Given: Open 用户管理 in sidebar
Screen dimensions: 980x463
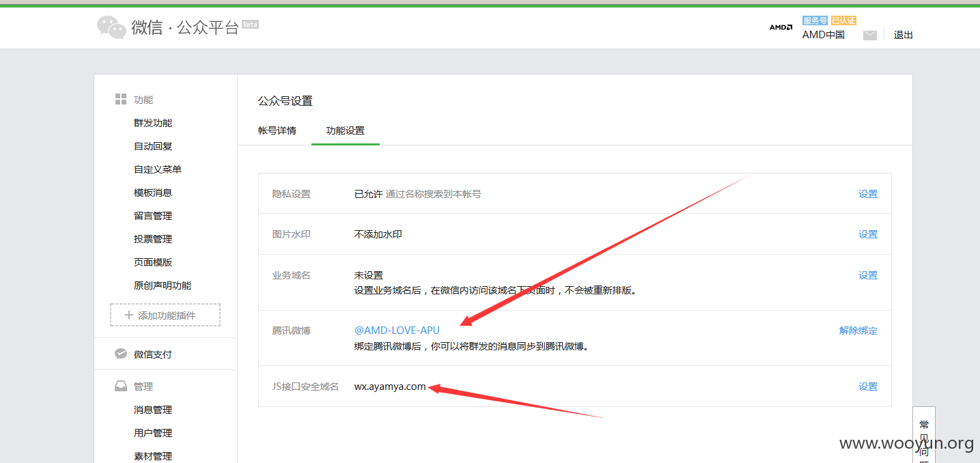Looking at the screenshot, I should (x=153, y=433).
